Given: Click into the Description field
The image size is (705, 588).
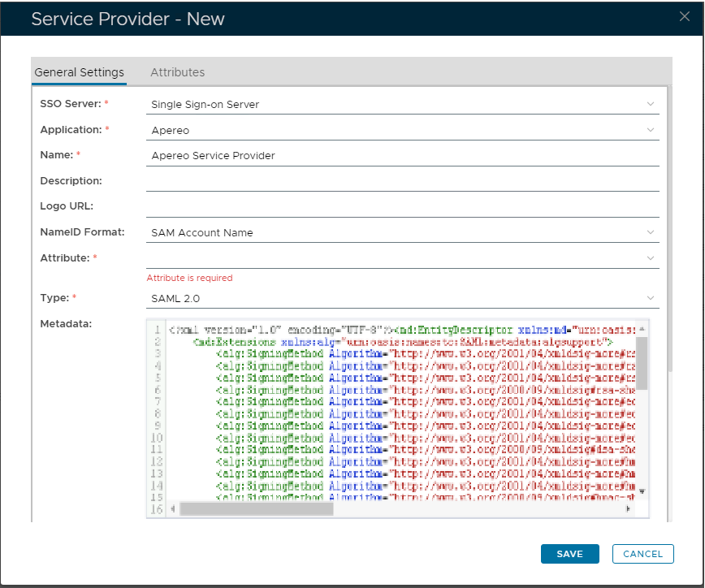Looking at the screenshot, I should [x=402, y=181].
